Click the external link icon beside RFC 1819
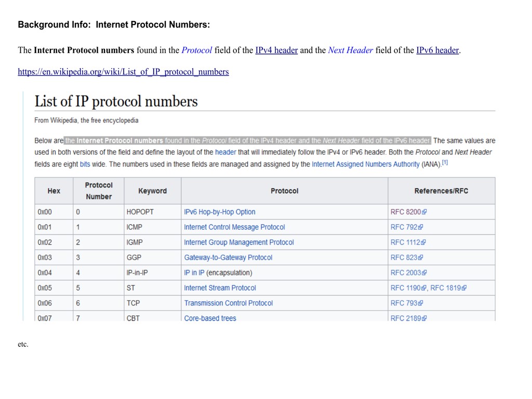The image size is (532, 399). [x=464, y=288]
